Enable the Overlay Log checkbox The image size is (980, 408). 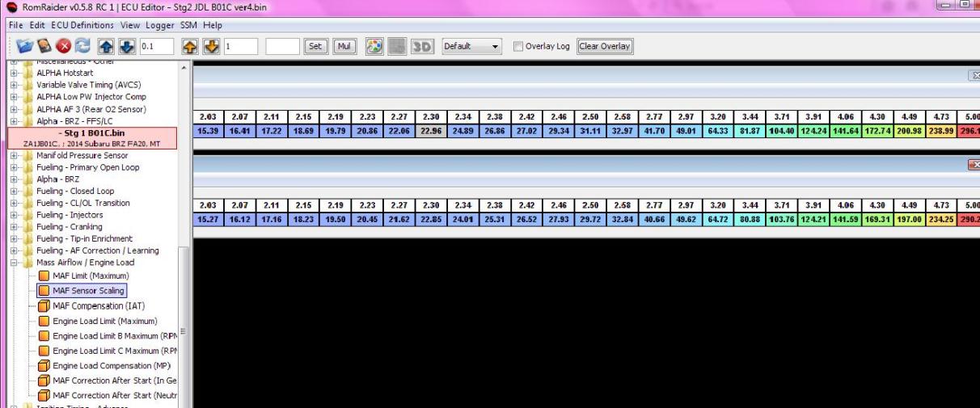(x=519, y=46)
